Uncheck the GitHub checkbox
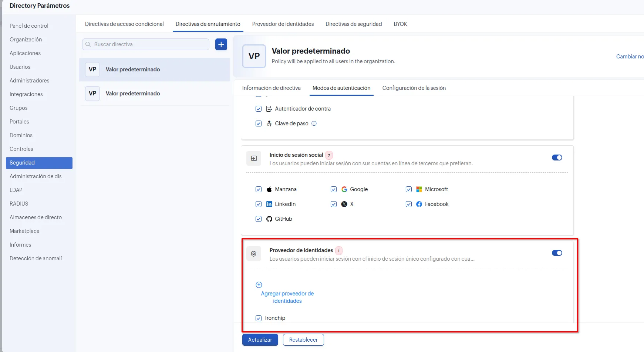The image size is (644, 352). pyautogui.click(x=259, y=219)
